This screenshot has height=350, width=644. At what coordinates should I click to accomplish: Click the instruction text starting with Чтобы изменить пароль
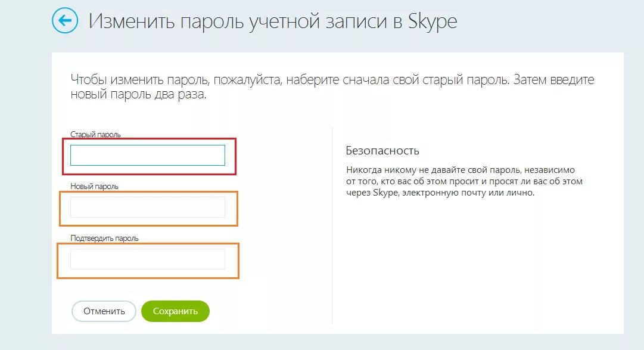pyautogui.click(x=332, y=87)
